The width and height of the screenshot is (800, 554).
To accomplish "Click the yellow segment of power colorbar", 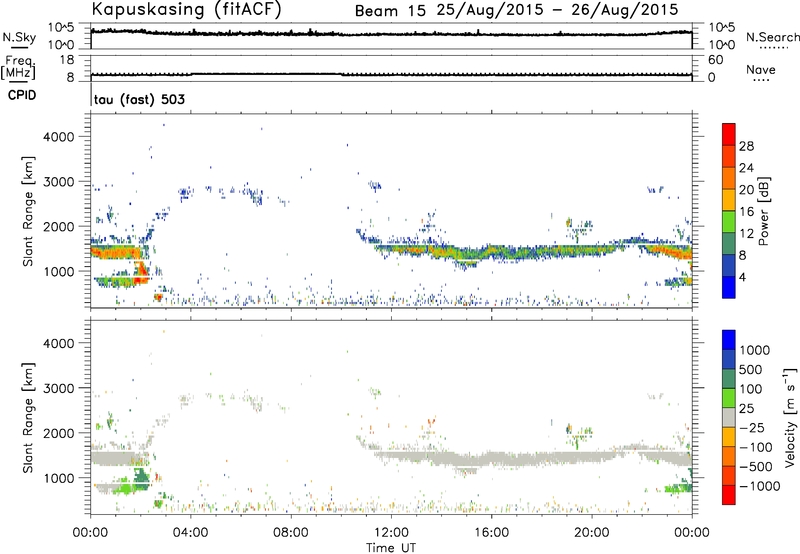I will [729, 200].
